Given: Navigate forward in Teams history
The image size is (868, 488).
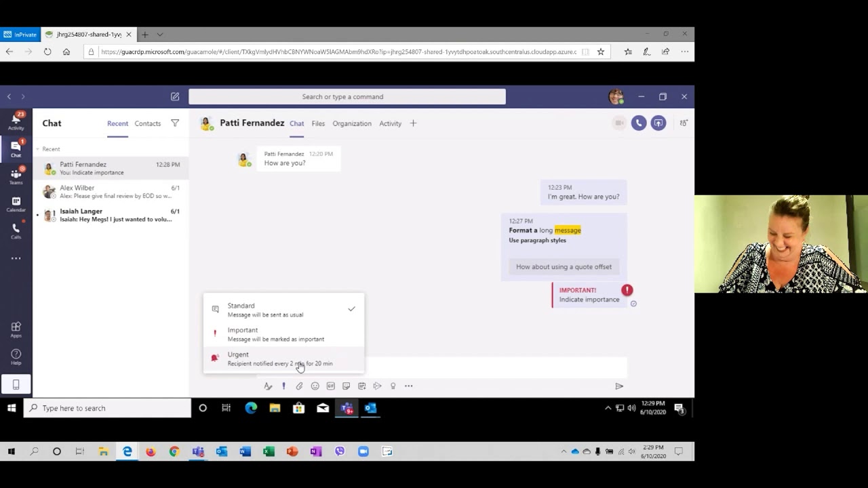Looking at the screenshot, I should (x=22, y=97).
